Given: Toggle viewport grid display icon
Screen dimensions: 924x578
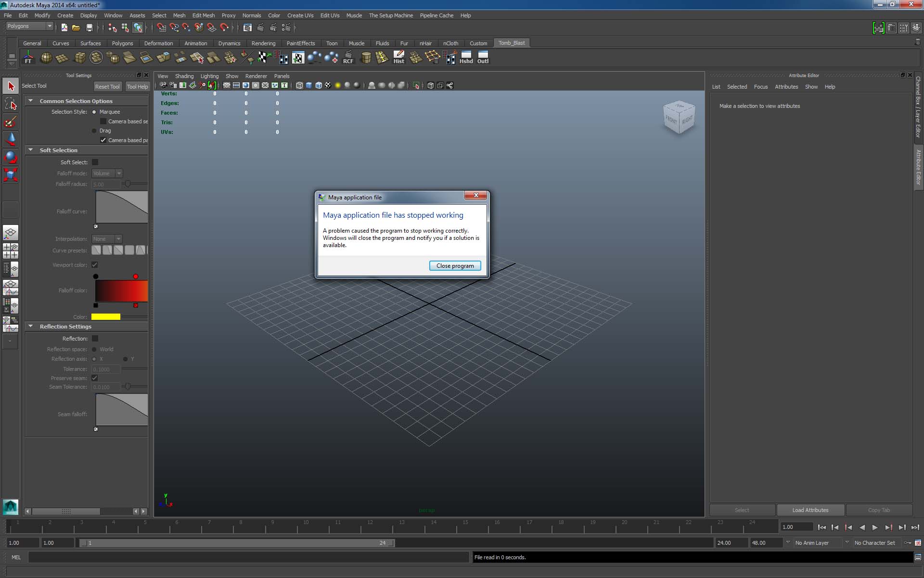Looking at the screenshot, I should (227, 85).
